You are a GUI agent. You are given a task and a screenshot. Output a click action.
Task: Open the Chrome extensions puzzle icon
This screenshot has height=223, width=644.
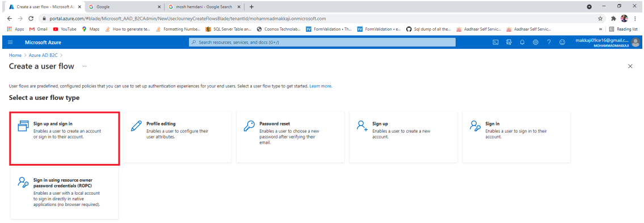point(613,19)
